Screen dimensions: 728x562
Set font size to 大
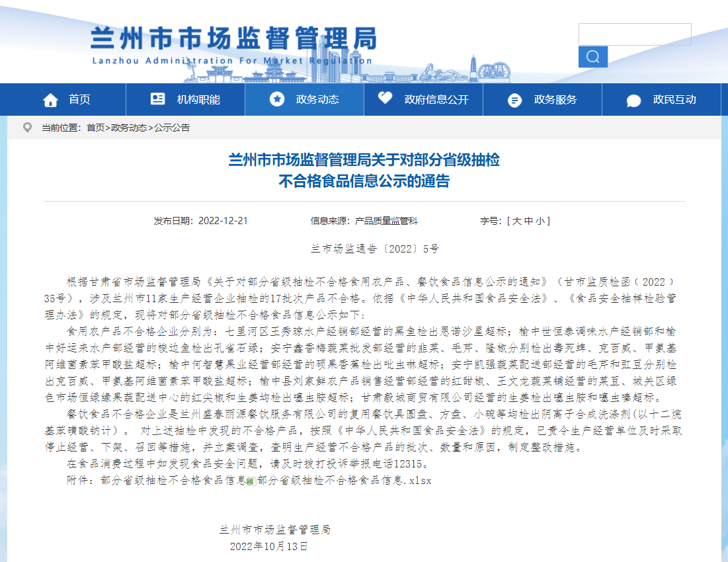[517, 221]
